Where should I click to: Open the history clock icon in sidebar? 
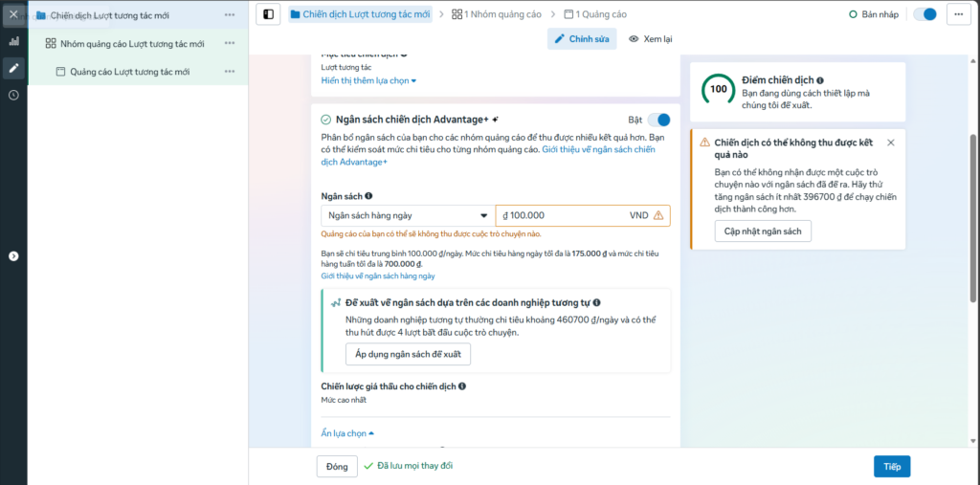(x=13, y=95)
